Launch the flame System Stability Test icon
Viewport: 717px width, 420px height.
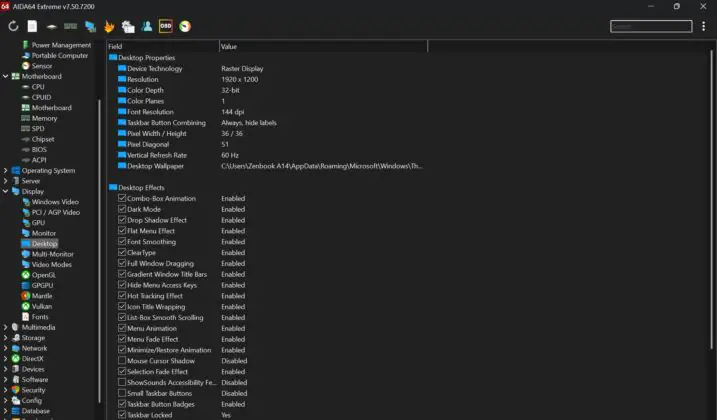(109, 27)
